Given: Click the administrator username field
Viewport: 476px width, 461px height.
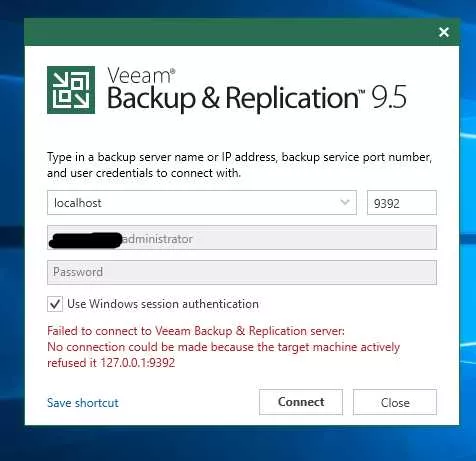Looking at the screenshot, I should (242, 238).
